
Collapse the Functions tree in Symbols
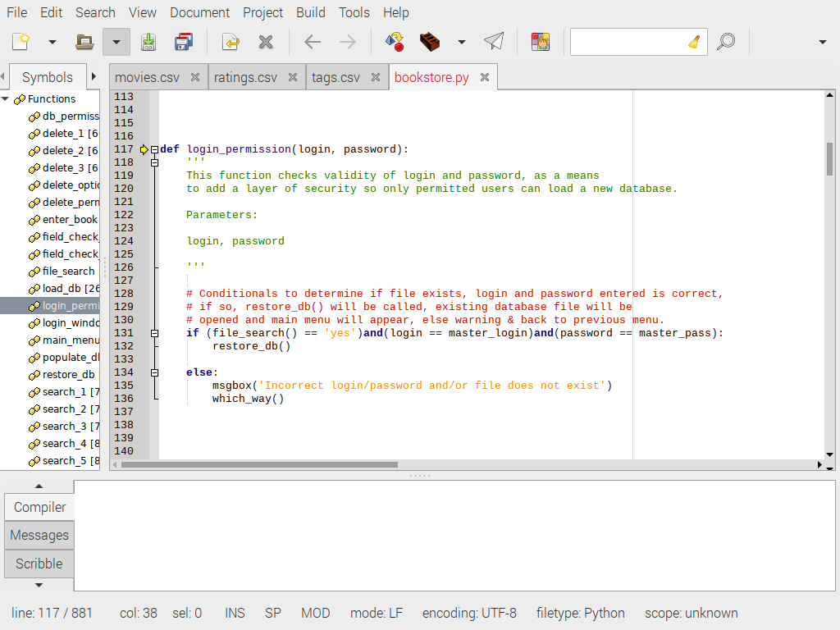click(7, 98)
